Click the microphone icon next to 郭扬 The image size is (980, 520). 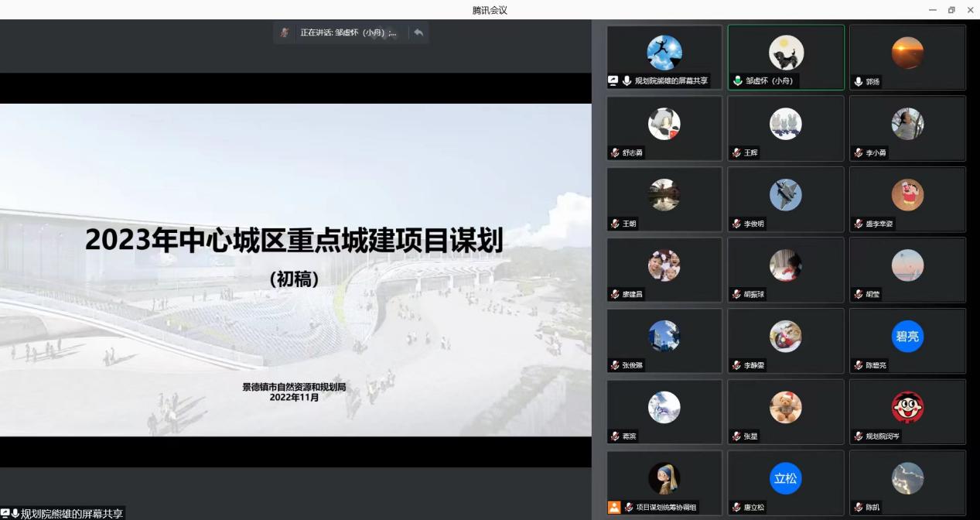pos(858,81)
